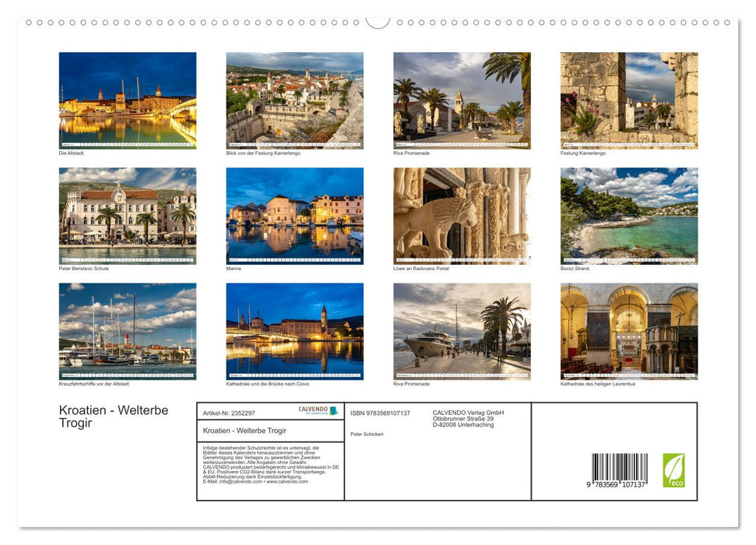Screen dimensions: 756x545
Task: Click 'ISBN 9783569107137' text
Action: 381,413
